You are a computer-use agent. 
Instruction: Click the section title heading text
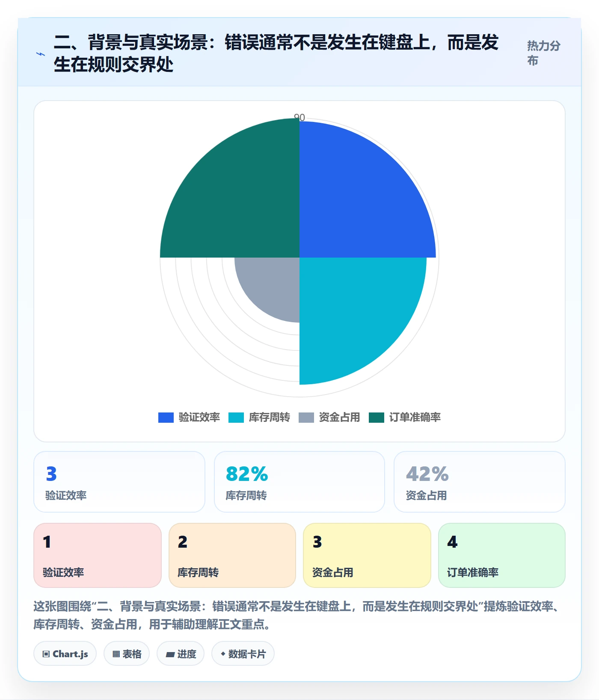click(x=276, y=53)
